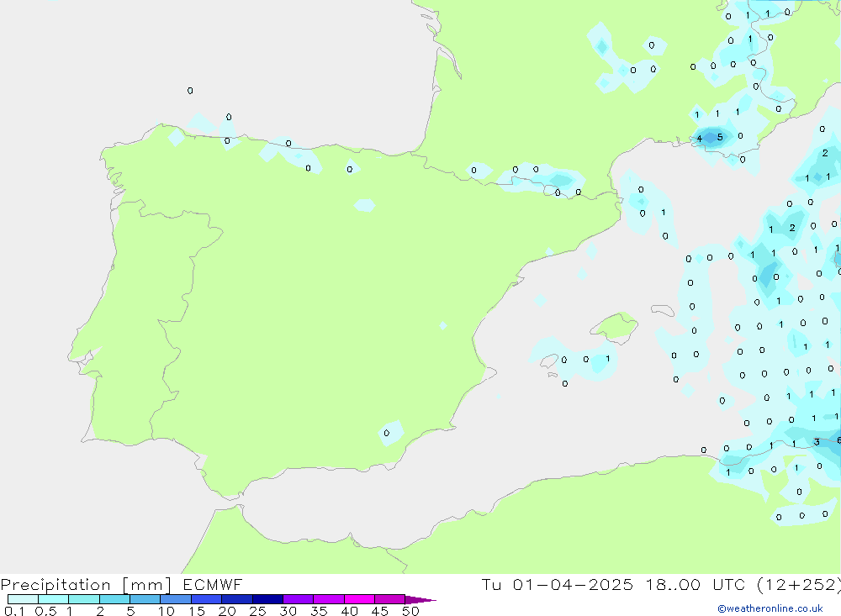The image size is (841, 616).
Task: Click the 0 value in southeastern Spain
Action: coord(386,433)
